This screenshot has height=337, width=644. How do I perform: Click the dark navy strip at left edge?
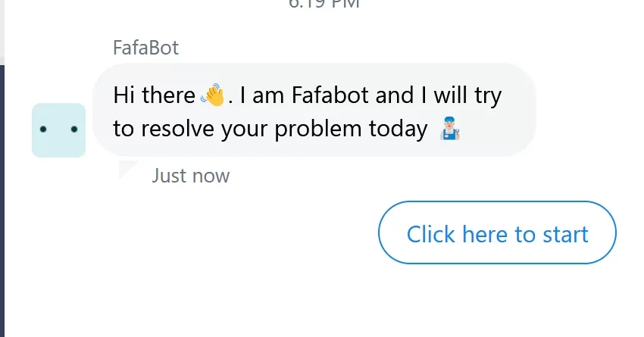pos(2,201)
